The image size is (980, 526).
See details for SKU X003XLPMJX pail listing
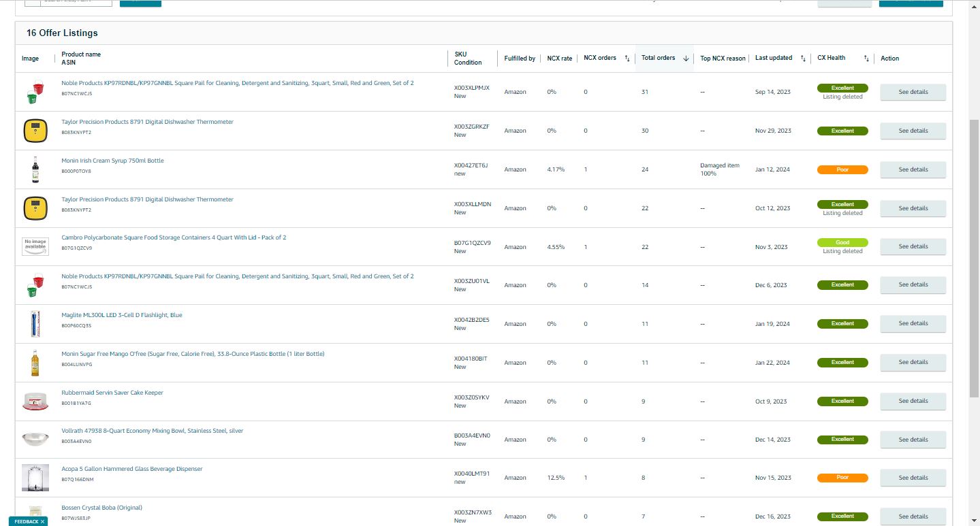coord(913,92)
